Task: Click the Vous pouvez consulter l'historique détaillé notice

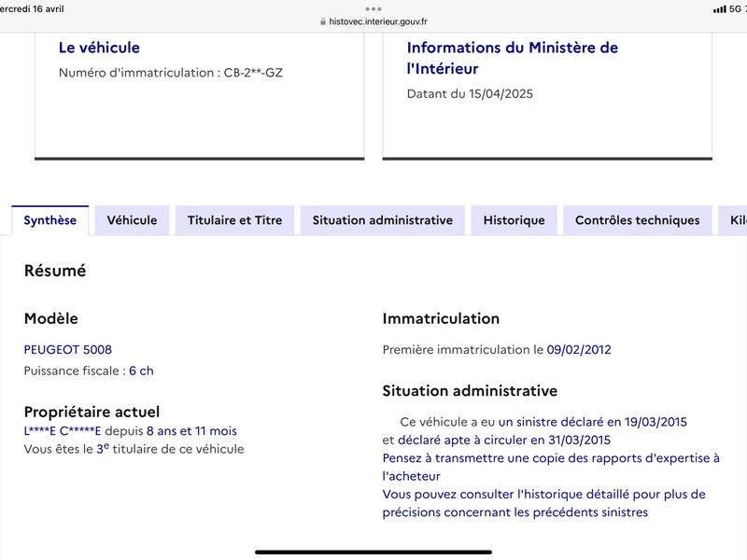Action: (x=544, y=503)
